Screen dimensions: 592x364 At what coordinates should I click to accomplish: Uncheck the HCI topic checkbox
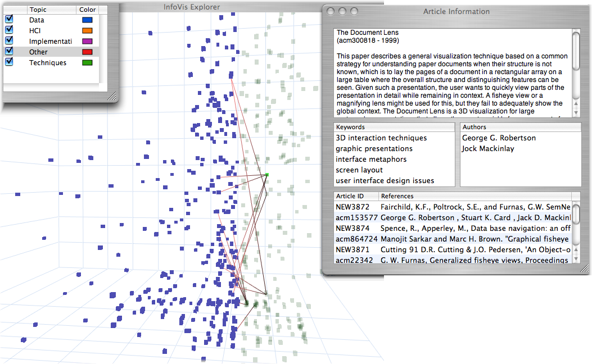tap(9, 30)
